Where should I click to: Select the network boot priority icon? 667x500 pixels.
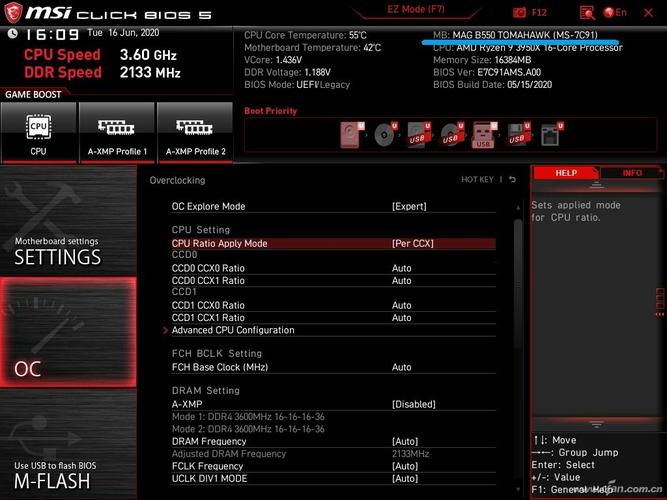pyautogui.click(x=551, y=134)
